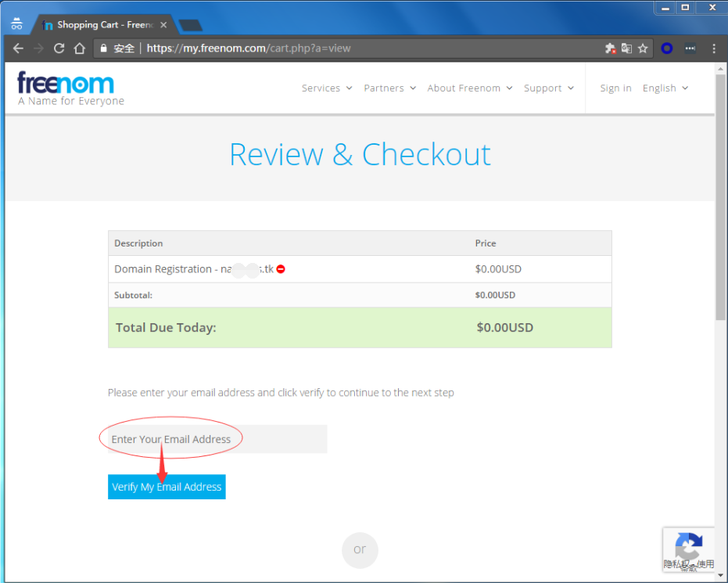Screen dimensions: 728x583
Task: Click the page vertical scrollbar thumb
Action: point(720,197)
